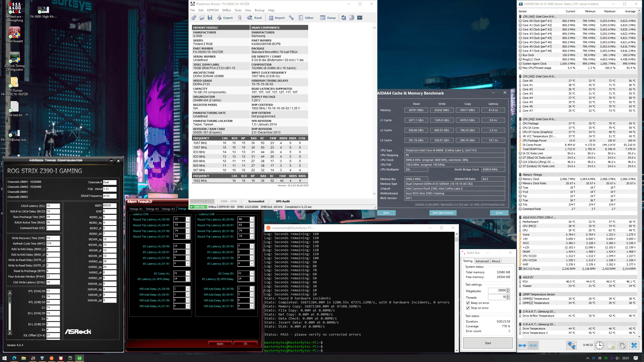The image size is (644, 362).
Task: Click Apply button in MemTweakIt
Action: point(220,344)
